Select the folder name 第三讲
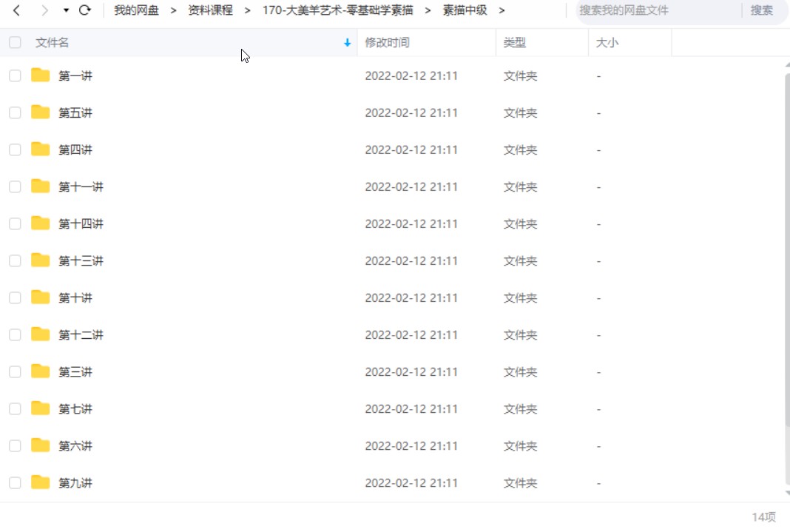 tap(75, 371)
